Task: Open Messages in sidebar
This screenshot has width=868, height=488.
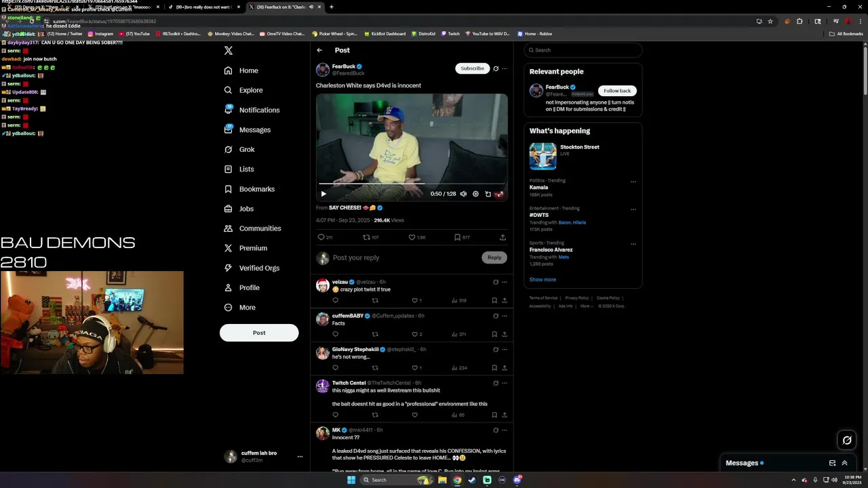Action: [248, 129]
